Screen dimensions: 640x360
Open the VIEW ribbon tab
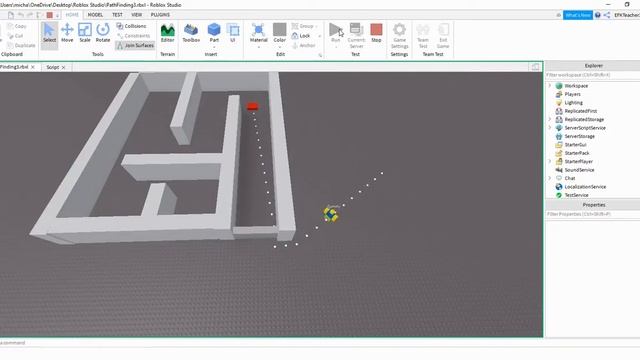coord(136,15)
